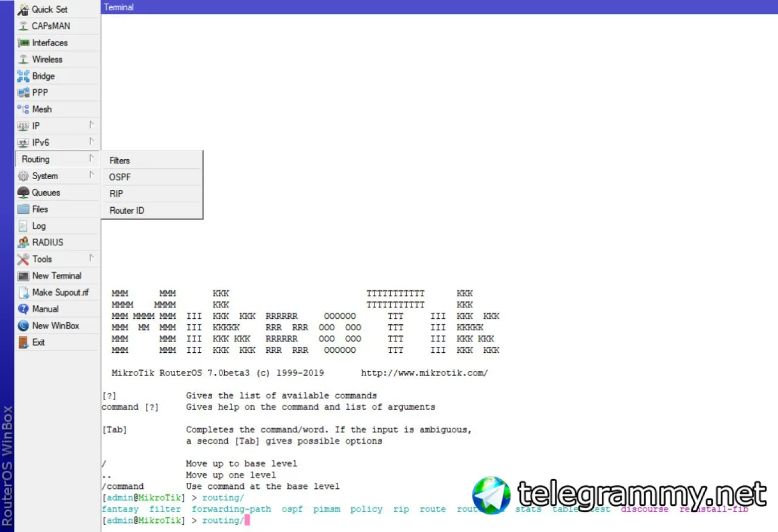Launch New Terminal from its console icon
This screenshot has width=778, height=532.
[x=23, y=276]
